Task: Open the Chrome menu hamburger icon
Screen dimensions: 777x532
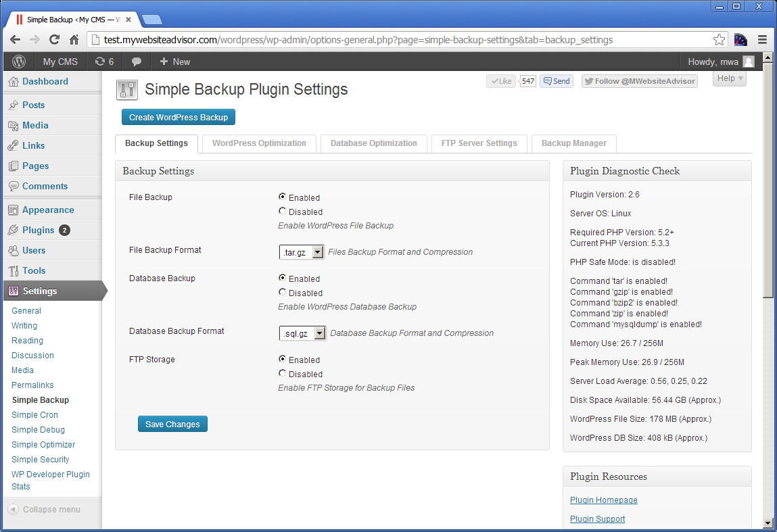Action: pos(763,40)
